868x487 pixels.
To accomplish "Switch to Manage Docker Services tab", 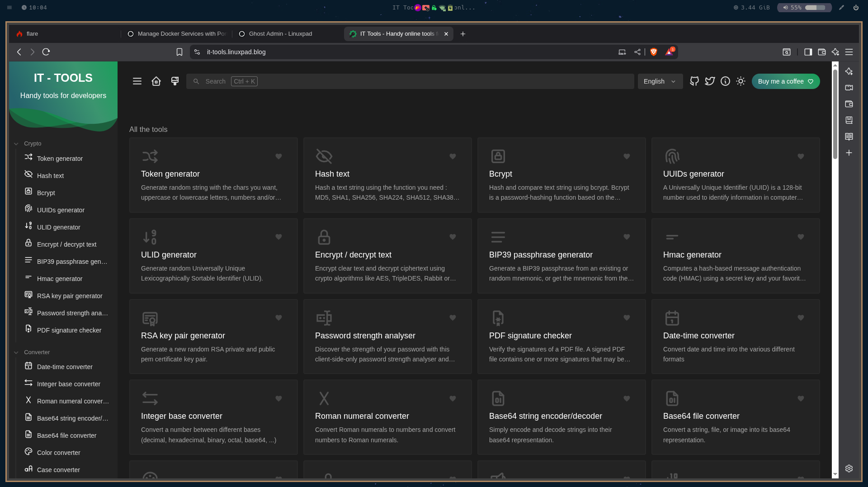I will coord(177,34).
